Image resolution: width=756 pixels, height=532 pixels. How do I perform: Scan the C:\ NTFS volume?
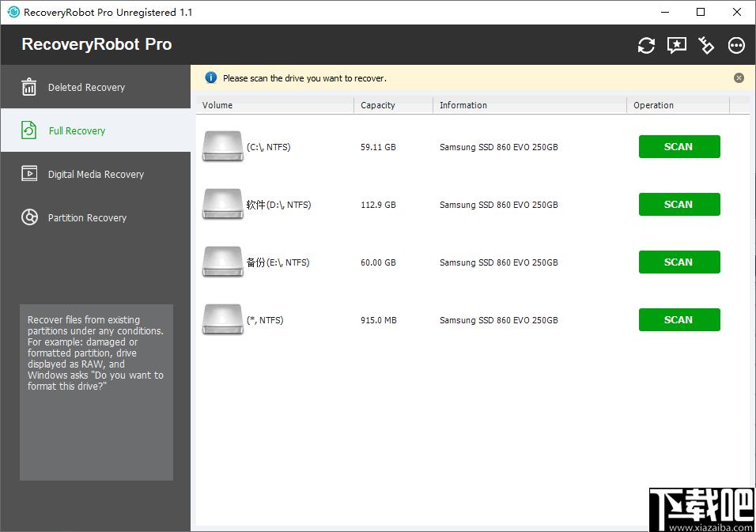point(679,146)
